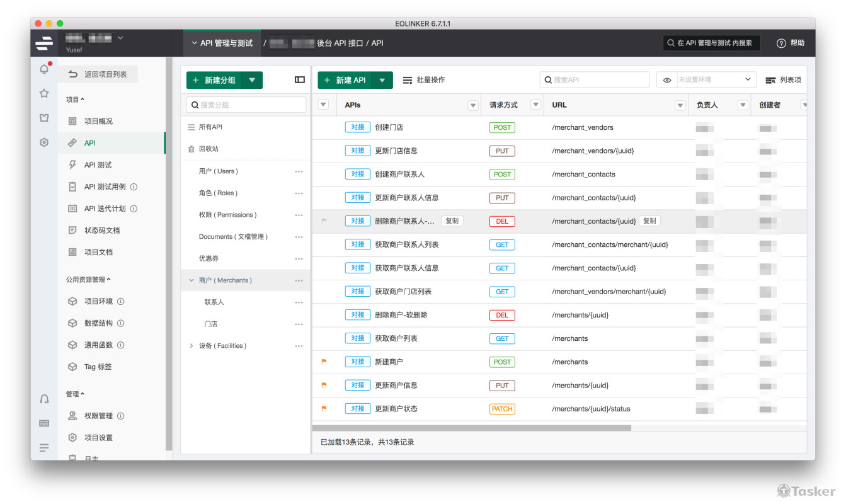Viewport: 846px width, 504px height.
Task: Open more options for 用户 (Users) group
Action: [299, 171]
